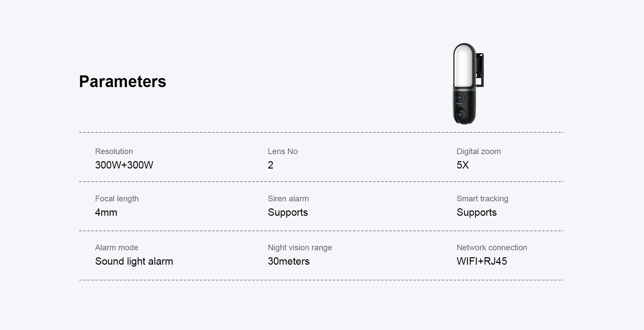Click the camera's lower lens
This screenshot has width=644, height=330.
[460, 115]
